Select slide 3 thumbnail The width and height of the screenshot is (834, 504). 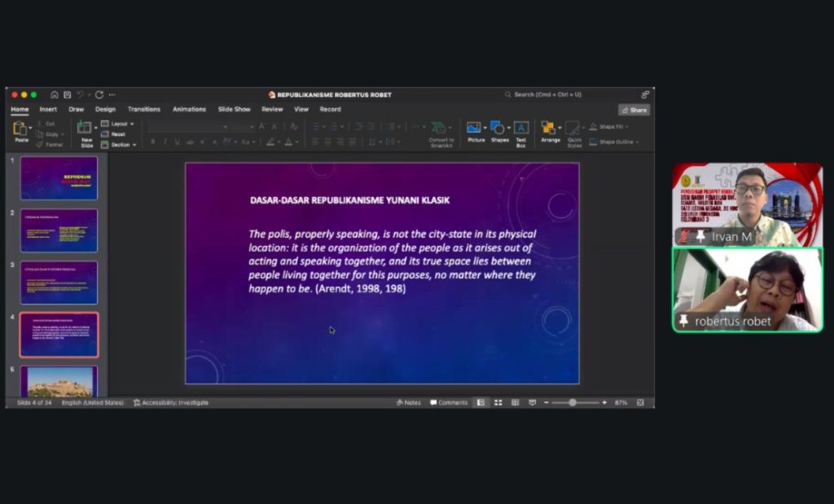[59, 283]
